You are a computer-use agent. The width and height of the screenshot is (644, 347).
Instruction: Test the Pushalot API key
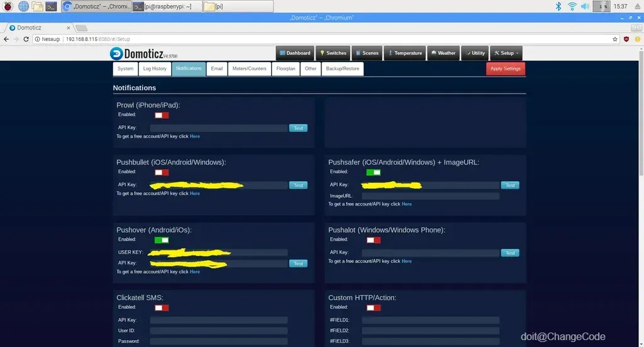[x=510, y=253]
